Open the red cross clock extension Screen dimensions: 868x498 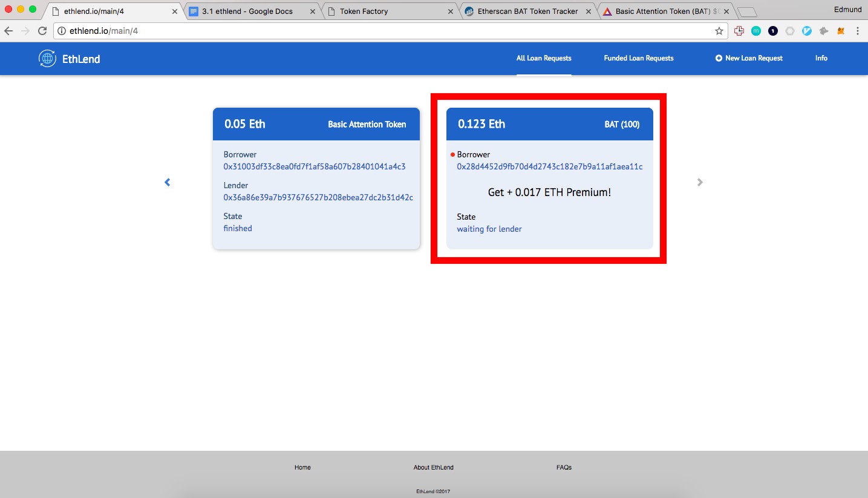point(739,31)
